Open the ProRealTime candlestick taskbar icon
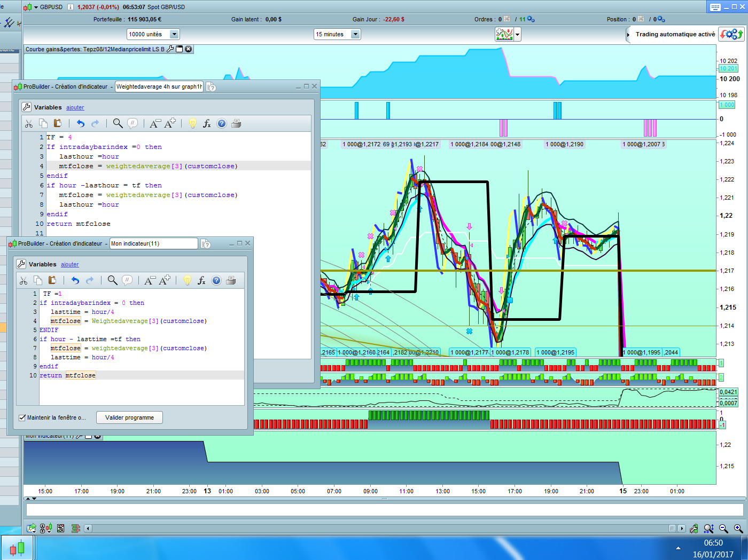 click(x=17, y=548)
